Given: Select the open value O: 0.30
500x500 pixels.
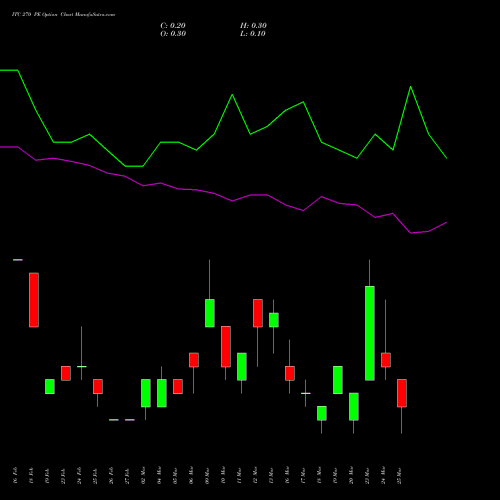Looking at the screenshot, I should point(173,34).
